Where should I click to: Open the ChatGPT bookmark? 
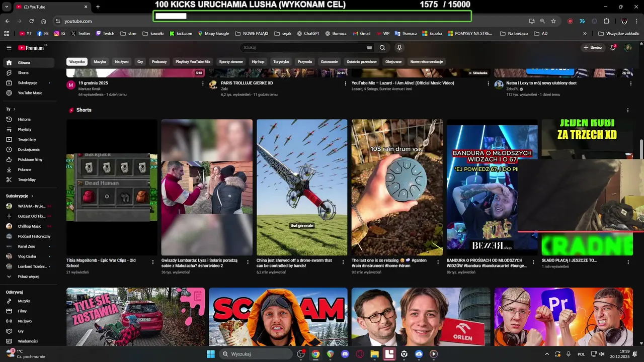click(x=308, y=34)
